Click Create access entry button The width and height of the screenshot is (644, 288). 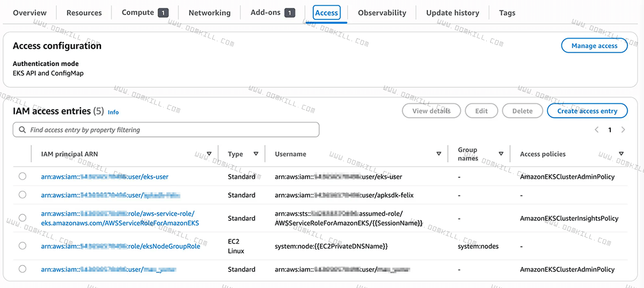pyautogui.click(x=587, y=111)
